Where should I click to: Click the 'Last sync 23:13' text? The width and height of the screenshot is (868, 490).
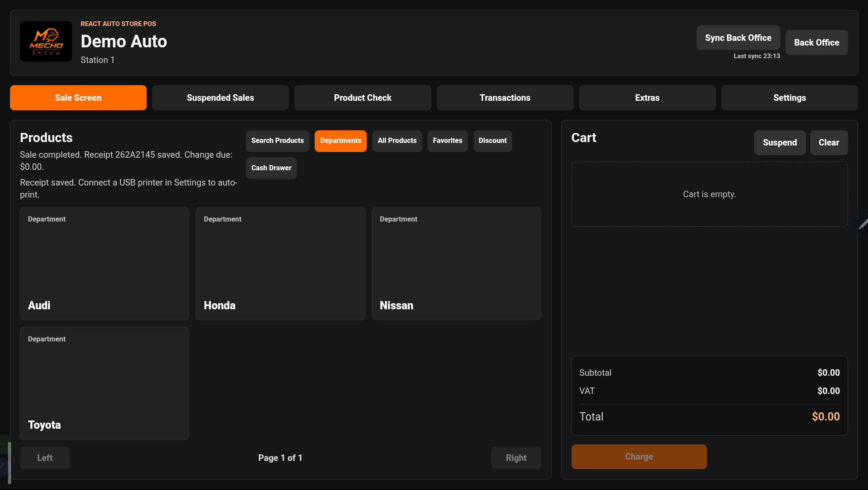point(757,56)
